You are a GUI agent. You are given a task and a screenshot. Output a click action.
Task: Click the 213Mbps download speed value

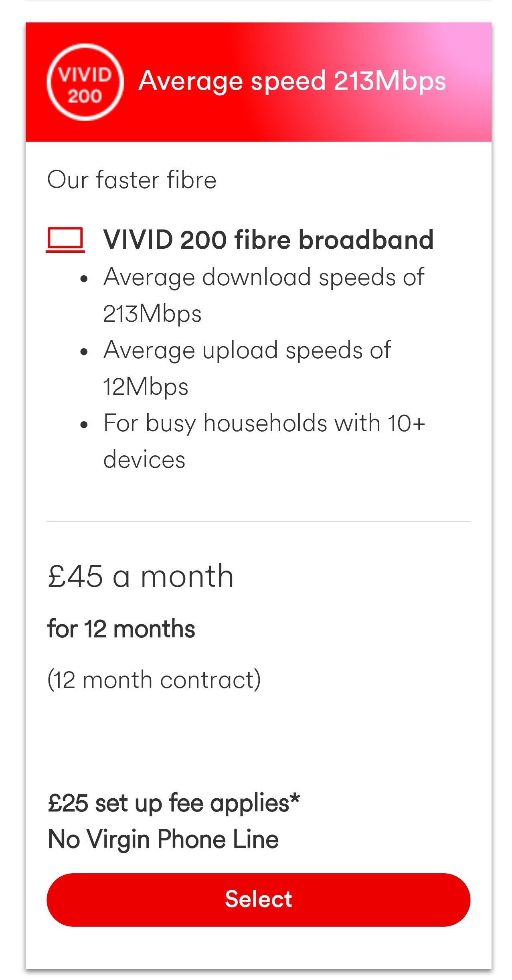152,314
